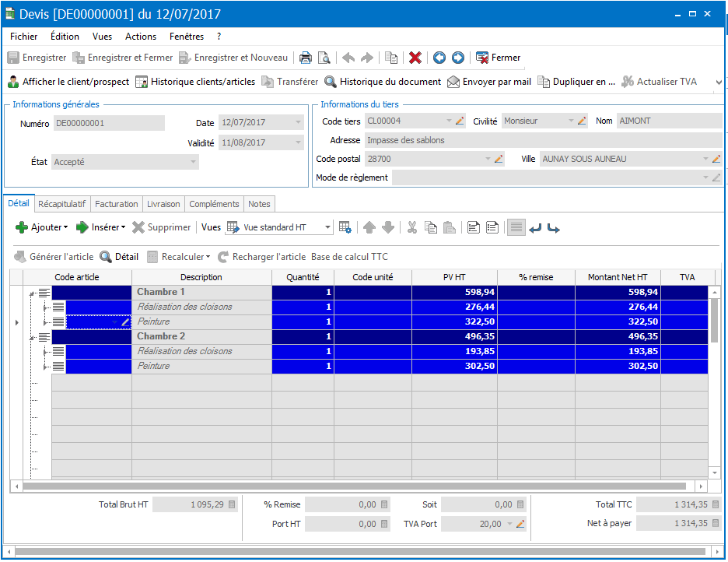This screenshot has height=562, width=728.
Task: Click the blue indent arrow icon
Action: click(x=554, y=228)
